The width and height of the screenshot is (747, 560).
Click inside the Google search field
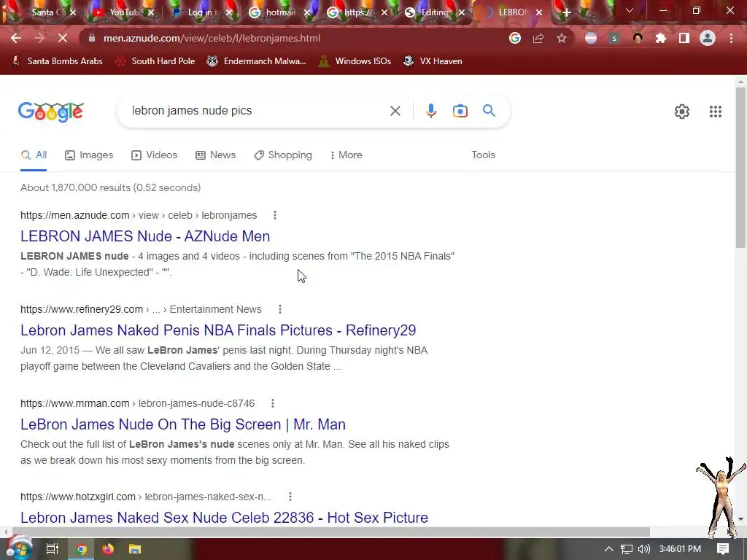tap(258, 111)
